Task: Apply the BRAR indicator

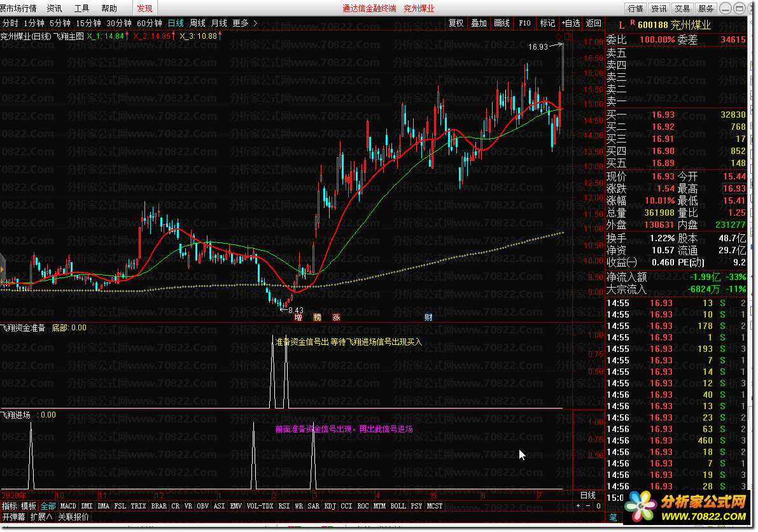Action: [159, 506]
